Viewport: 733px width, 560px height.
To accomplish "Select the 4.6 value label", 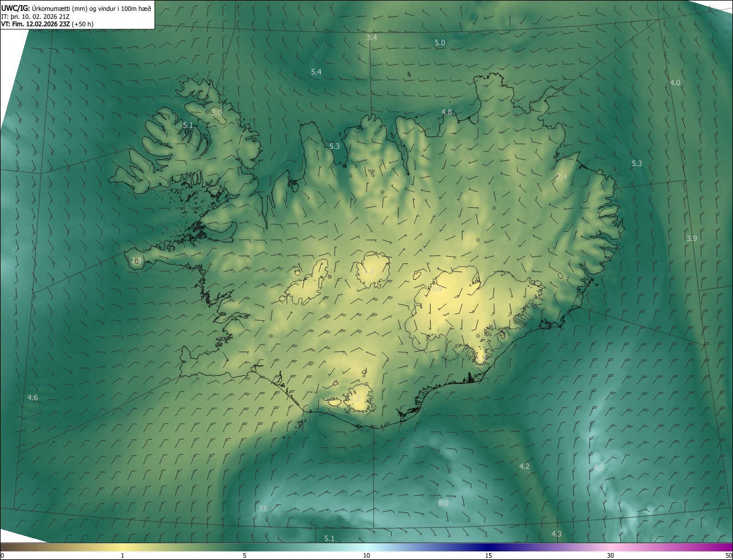I will click(33, 397).
